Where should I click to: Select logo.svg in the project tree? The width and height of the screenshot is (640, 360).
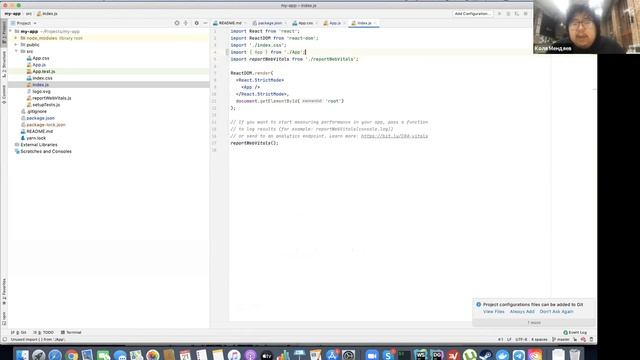point(41,91)
